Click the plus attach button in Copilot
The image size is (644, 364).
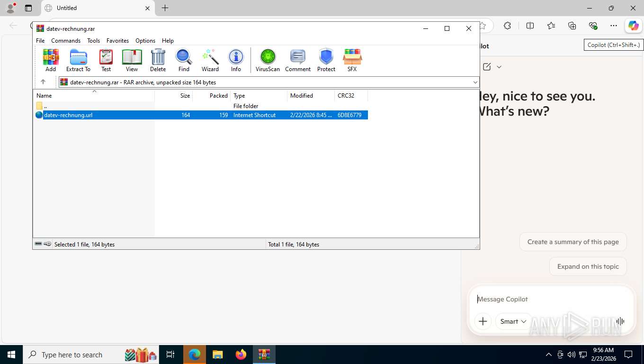[483, 321]
